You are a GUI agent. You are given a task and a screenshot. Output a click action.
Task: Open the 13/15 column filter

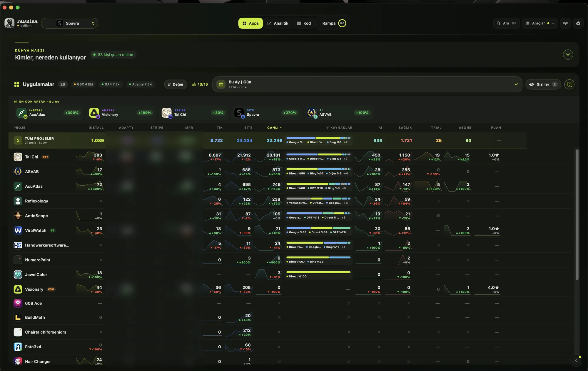point(200,84)
